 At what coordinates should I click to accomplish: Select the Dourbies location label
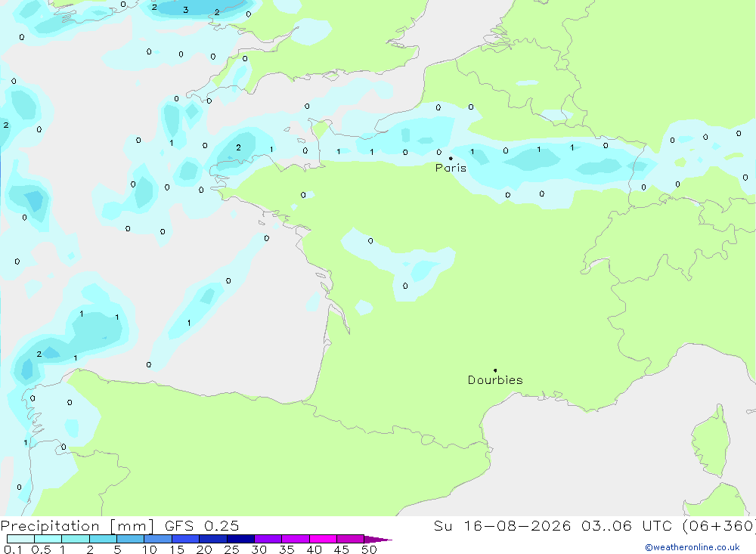pyautogui.click(x=495, y=380)
